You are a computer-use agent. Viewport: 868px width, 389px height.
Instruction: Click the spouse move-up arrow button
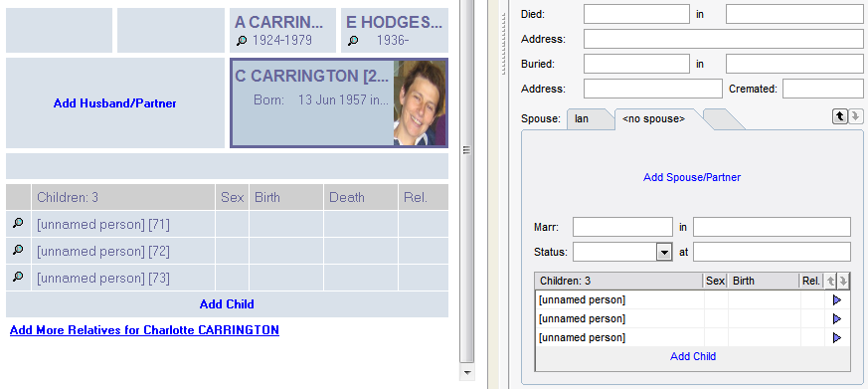[840, 115]
